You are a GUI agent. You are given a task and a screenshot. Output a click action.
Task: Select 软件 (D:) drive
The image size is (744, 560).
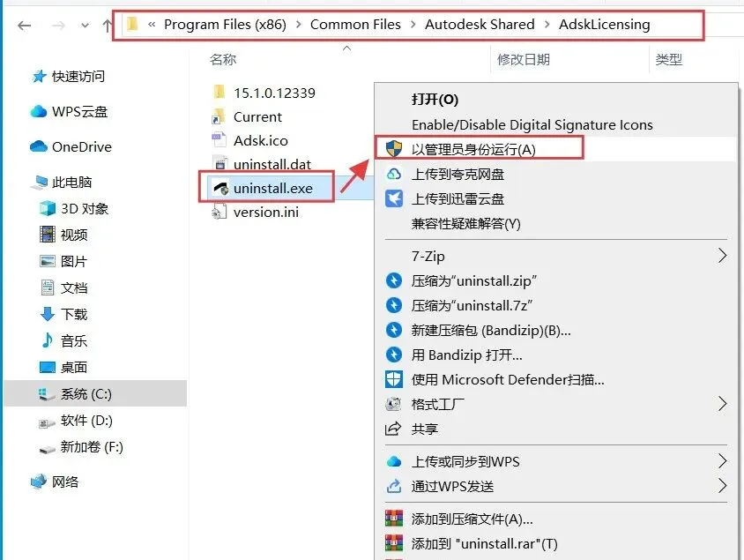pos(86,421)
